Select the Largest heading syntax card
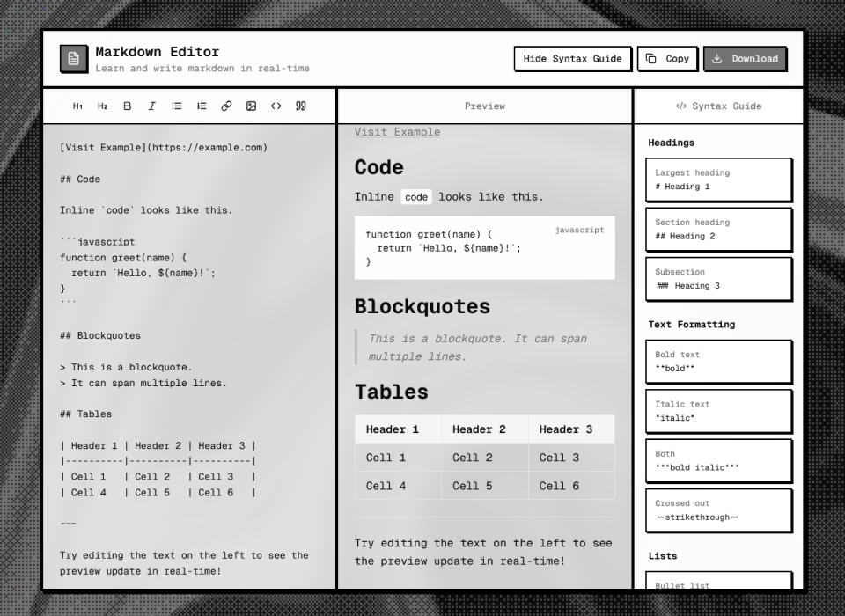 pos(719,180)
